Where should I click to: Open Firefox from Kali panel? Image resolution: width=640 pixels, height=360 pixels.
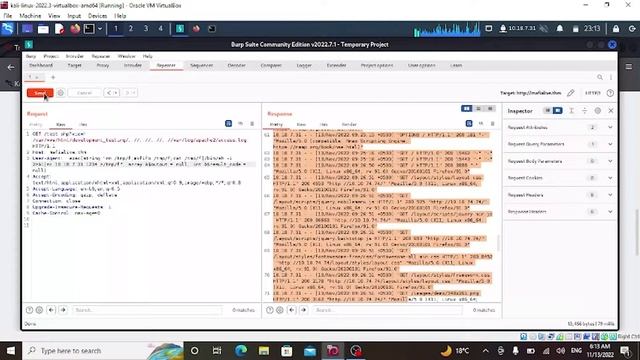click(75, 29)
